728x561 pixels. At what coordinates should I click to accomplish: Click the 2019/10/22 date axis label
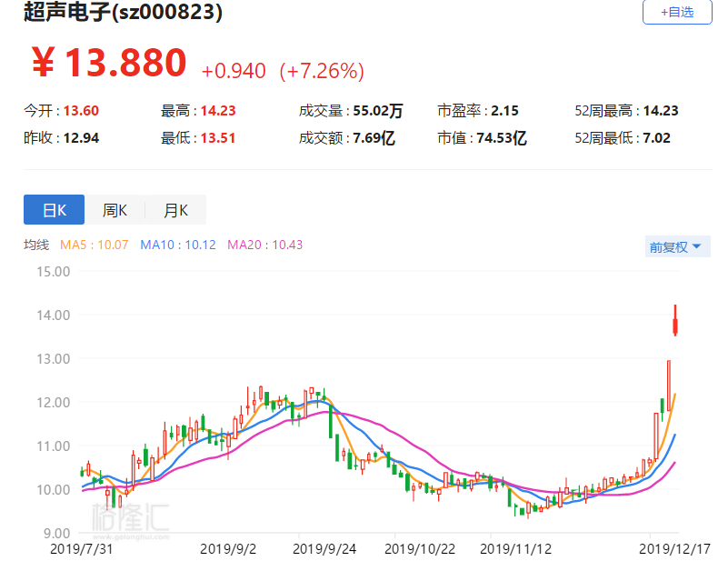420,549
